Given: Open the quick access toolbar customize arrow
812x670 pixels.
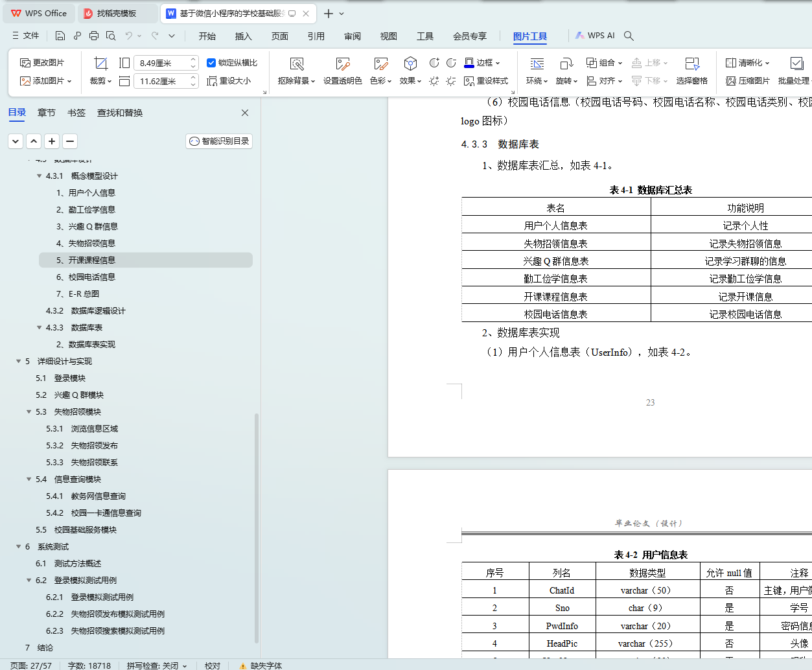Looking at the screenshot, I should (x=172, y=36).
